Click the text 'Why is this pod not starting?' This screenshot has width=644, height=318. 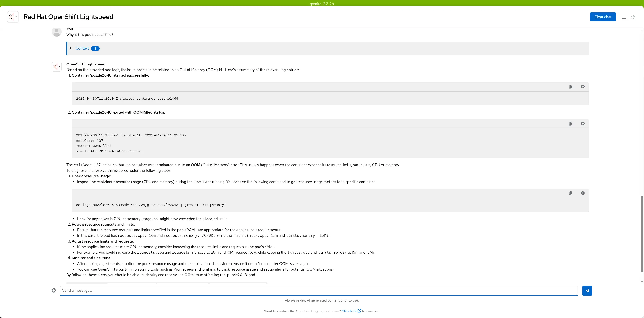[x=90, y=35]
